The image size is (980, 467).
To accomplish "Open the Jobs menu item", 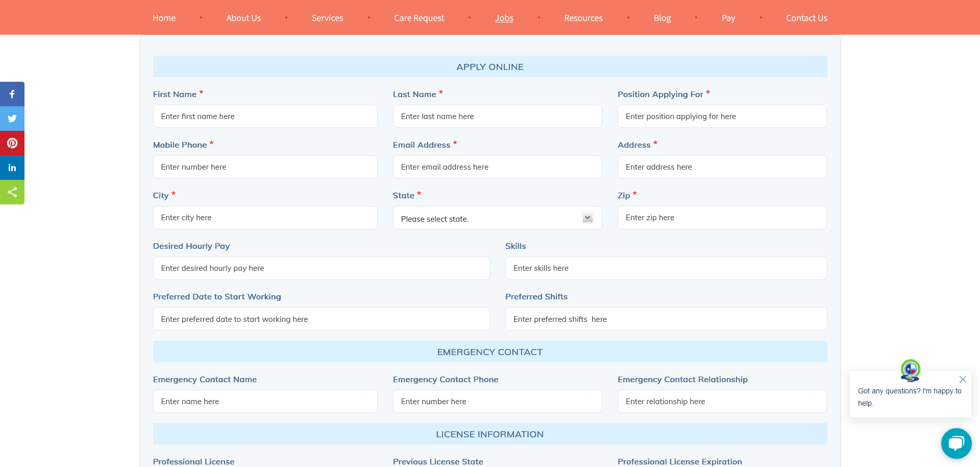I will click(x=504, y=18).
